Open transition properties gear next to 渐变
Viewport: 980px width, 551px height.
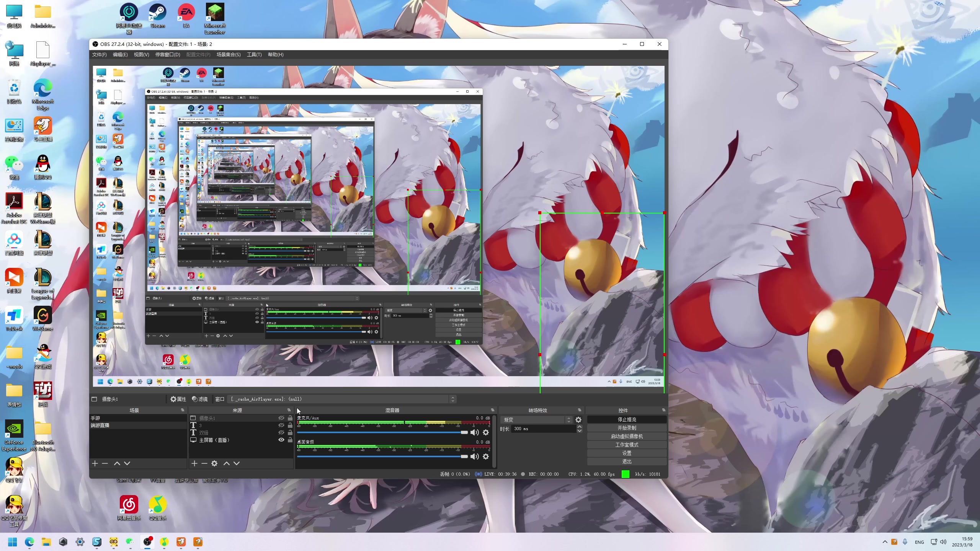[x=578, y=420]
